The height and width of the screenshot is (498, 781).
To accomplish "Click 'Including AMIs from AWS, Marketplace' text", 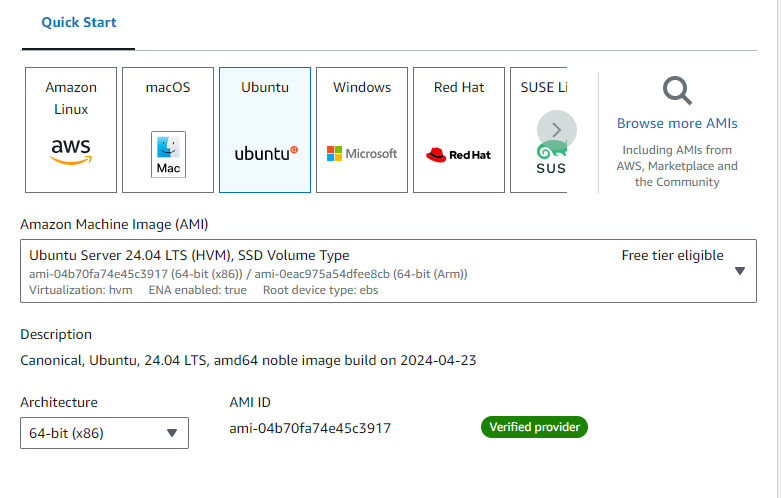I will pyautogui.click(x=677, y=166).
